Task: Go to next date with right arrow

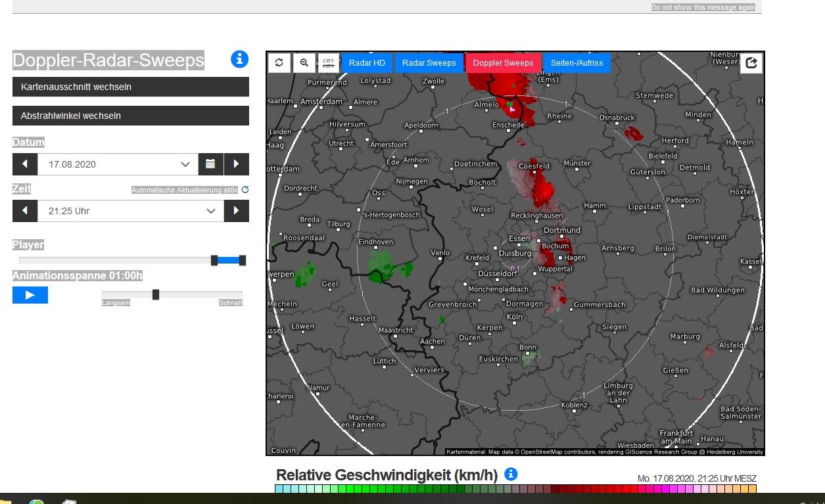Action: coord(237,164)
